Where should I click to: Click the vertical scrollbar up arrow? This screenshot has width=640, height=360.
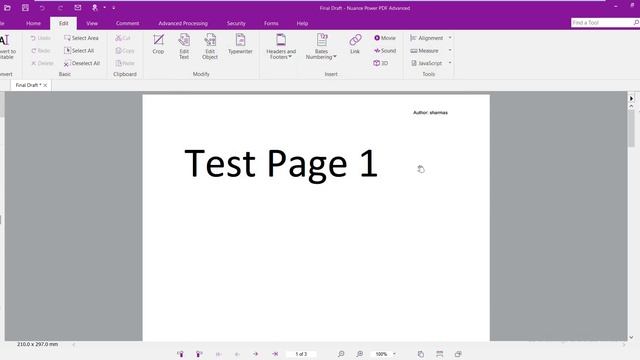tap(631, 106)
